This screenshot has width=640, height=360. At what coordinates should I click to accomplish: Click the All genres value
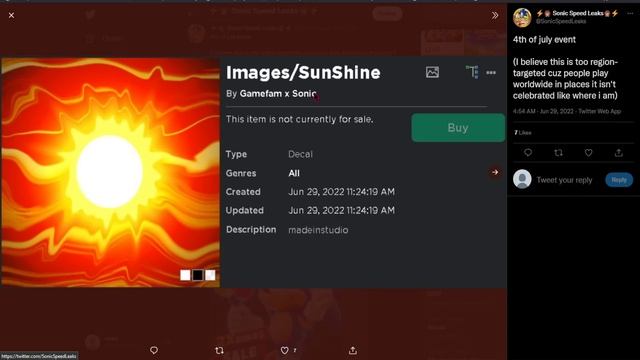pos(294,173)
